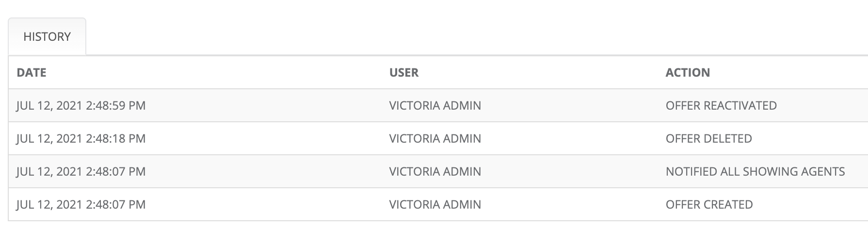Click VICTORIA ADMIN in the NOTIFIED ALL SHOWING AGENTS row
The image size is (868, 229).
435,172
